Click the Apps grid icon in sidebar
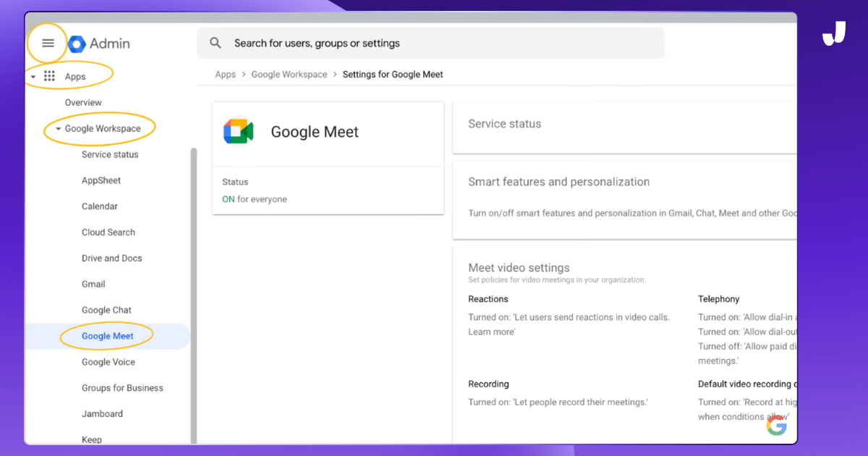Viewport: 868px width, 456px height. tap(49, 76)
